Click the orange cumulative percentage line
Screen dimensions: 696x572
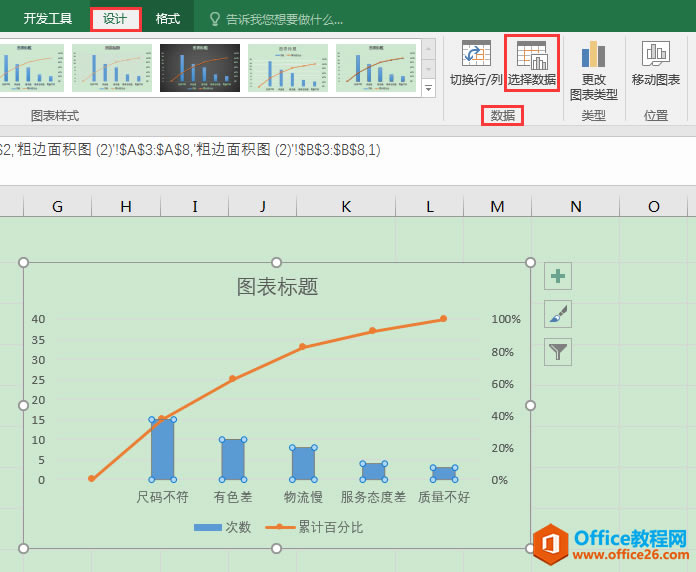tap(268, 362)
